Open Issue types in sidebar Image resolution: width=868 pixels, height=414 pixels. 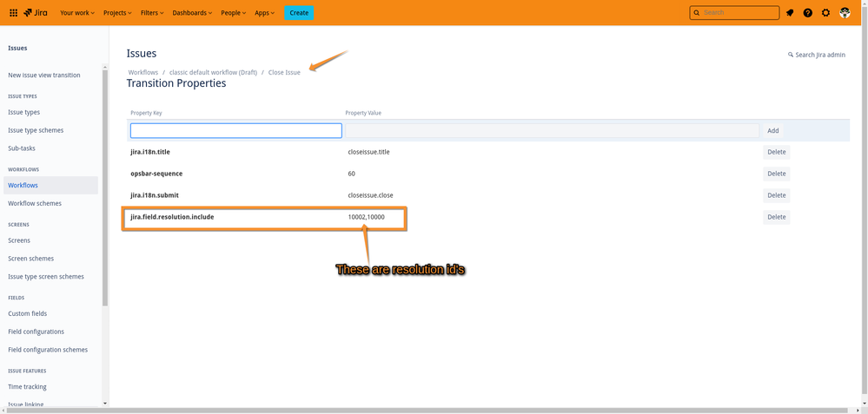[x=23, y=112]
